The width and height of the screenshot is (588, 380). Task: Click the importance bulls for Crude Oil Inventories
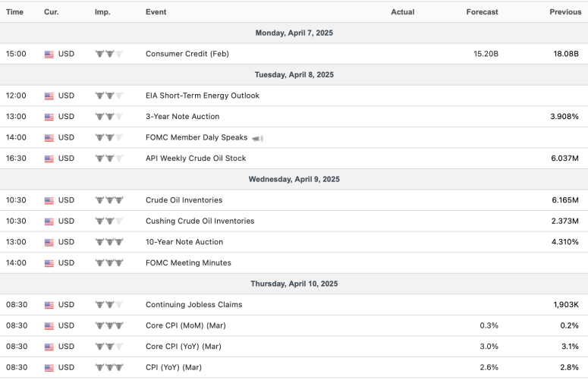tap(108, 200)
